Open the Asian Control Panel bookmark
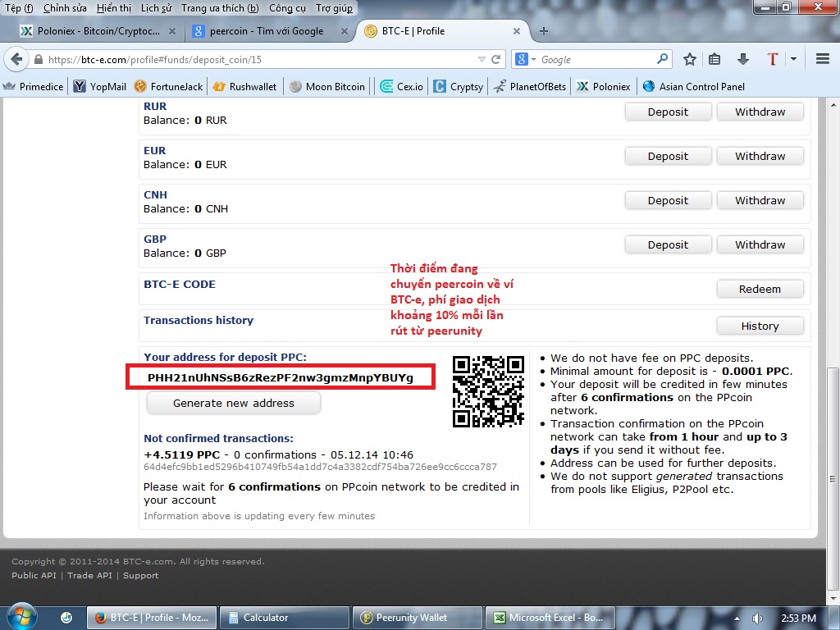 (694, 86)
